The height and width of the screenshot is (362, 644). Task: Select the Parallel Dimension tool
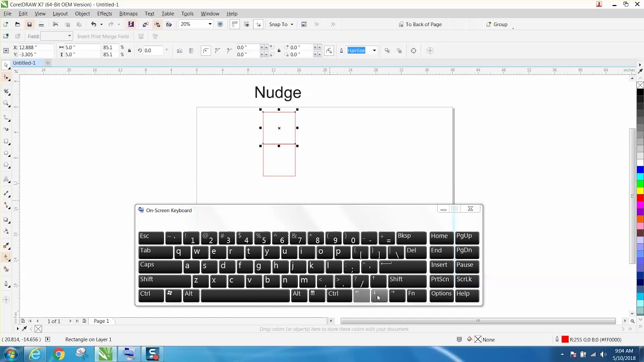(x=6, y=193)
